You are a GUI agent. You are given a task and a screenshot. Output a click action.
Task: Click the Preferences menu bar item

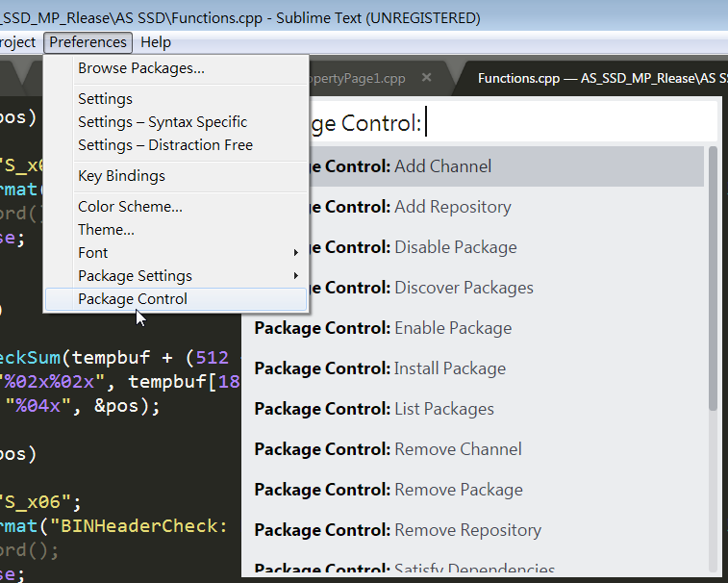click(88, 42)
